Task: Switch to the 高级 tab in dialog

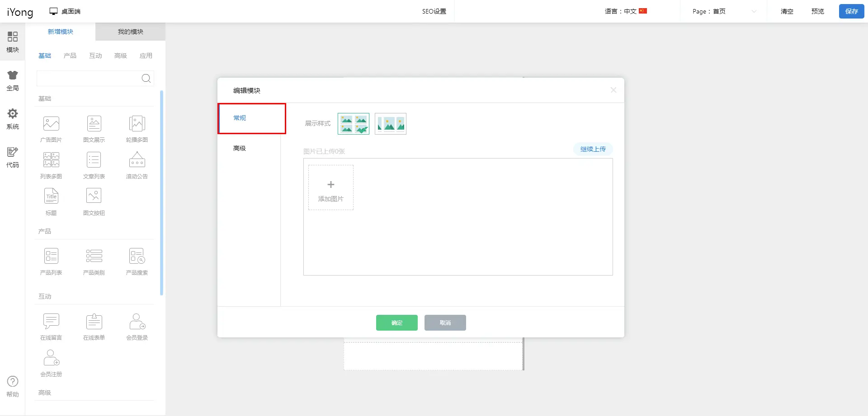Action: [240, 148]
